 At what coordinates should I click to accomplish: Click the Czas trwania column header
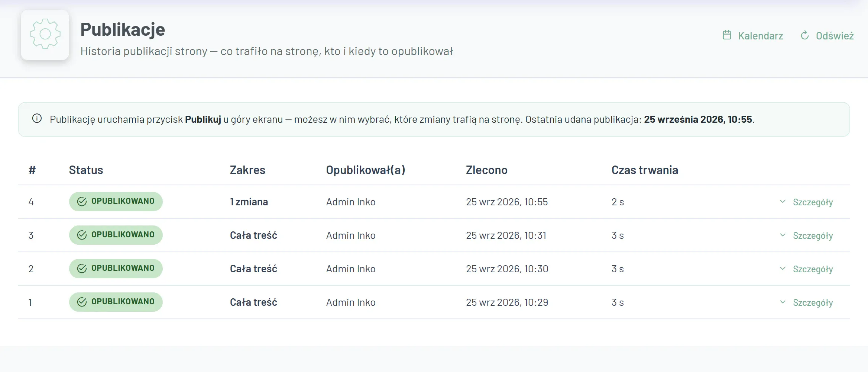pyautogui.click(x=645, y=170)
